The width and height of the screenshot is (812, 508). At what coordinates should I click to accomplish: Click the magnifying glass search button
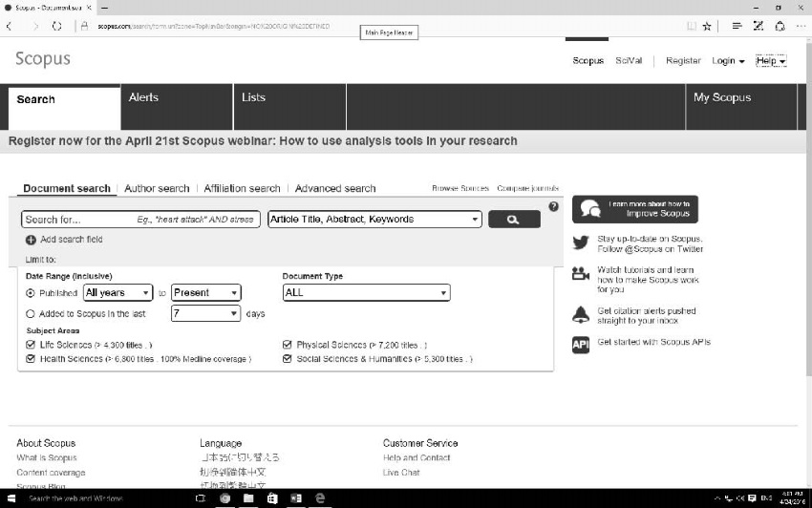(514, 219)
